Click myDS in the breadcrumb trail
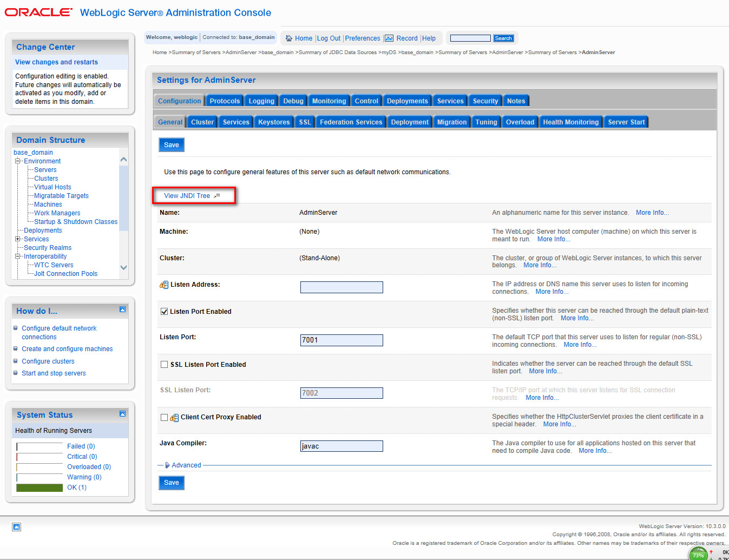 click(x=389, y=52)
